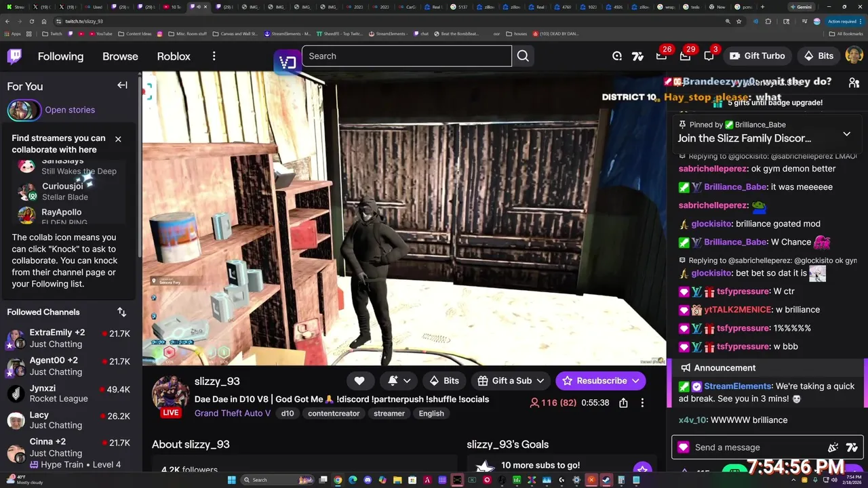The image size is (868, 488).
Task: Select Curiousjoi Stellar Blade streamer
Action: pyautogui.click(x=68, y=191)
